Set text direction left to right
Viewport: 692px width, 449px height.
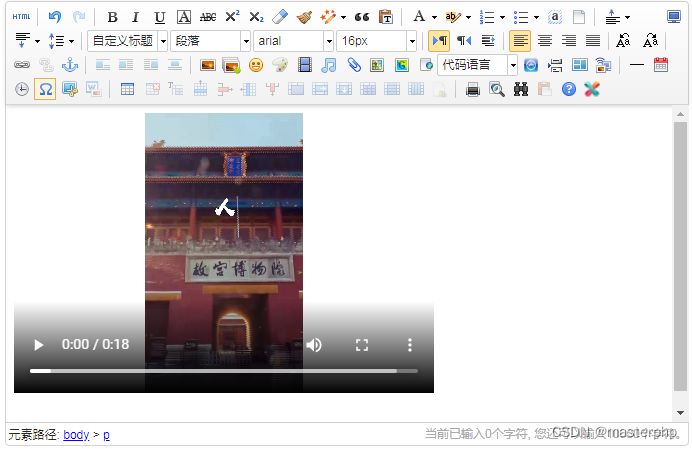(x=439, y=41)
